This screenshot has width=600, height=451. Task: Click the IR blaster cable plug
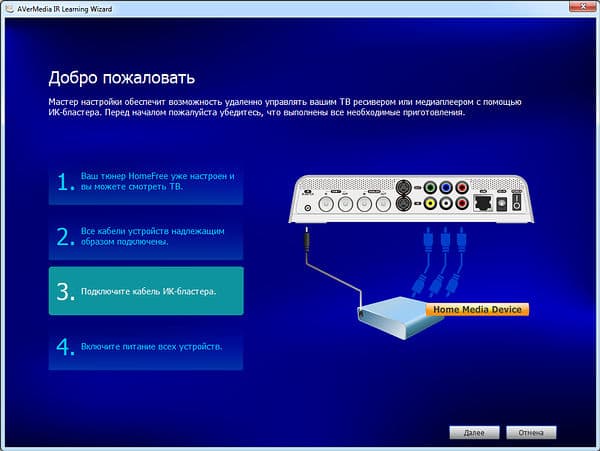pos(307,239)
